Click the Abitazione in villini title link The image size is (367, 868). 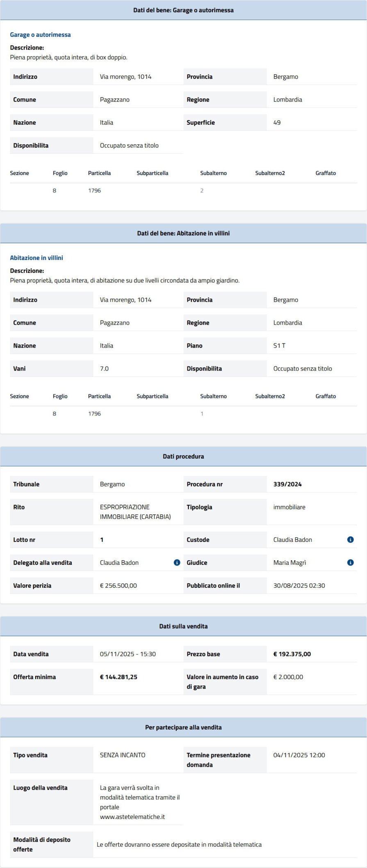click(36, 258)
